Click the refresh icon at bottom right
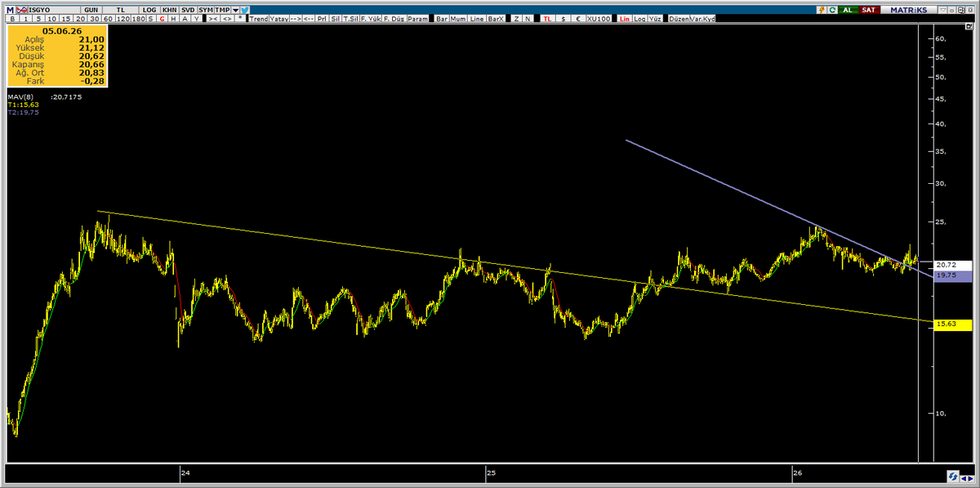This screenshot has height=488, width=980. coord(951,475)
